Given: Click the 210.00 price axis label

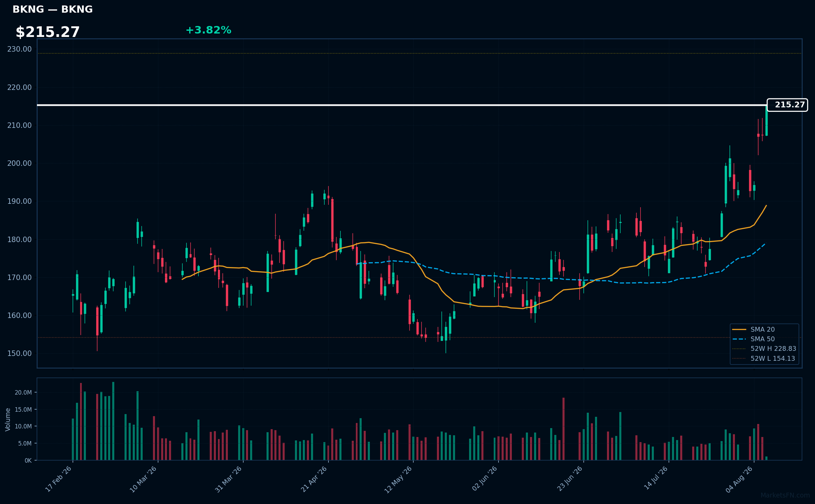Looking at the screenshot, I should 20,125.
